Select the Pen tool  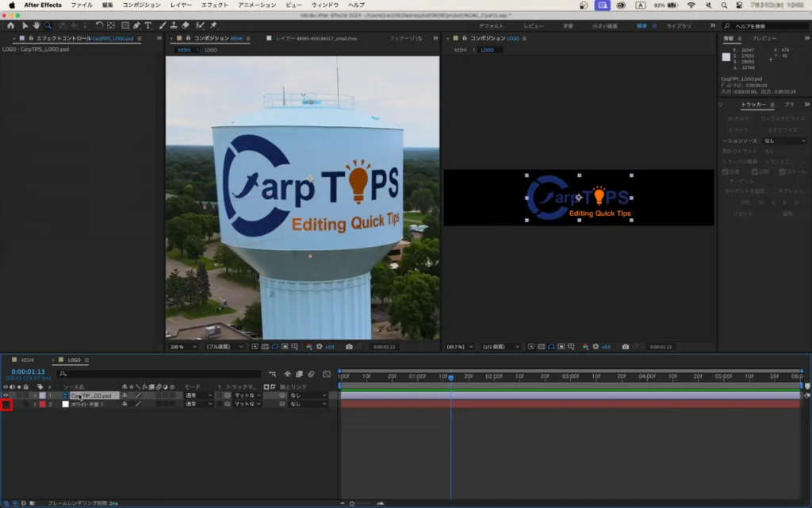click(136, 25)
